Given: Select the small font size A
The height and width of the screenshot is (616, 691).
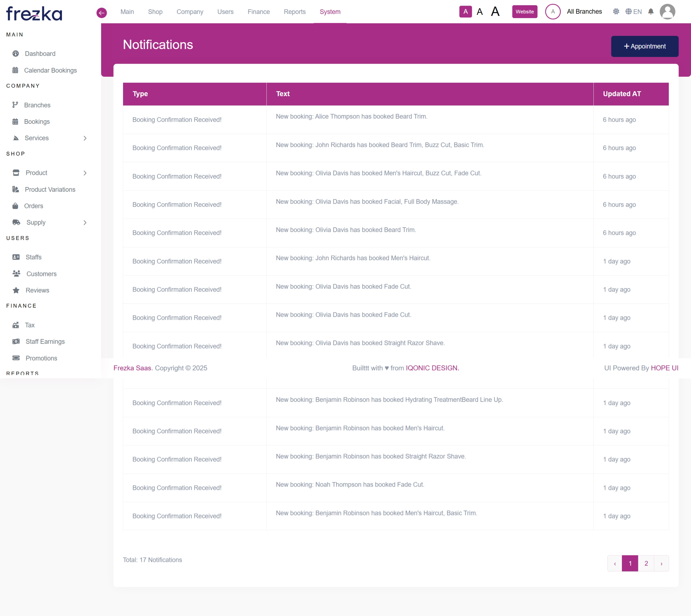Looking at the screenshot, I should (x=465, y=12).
